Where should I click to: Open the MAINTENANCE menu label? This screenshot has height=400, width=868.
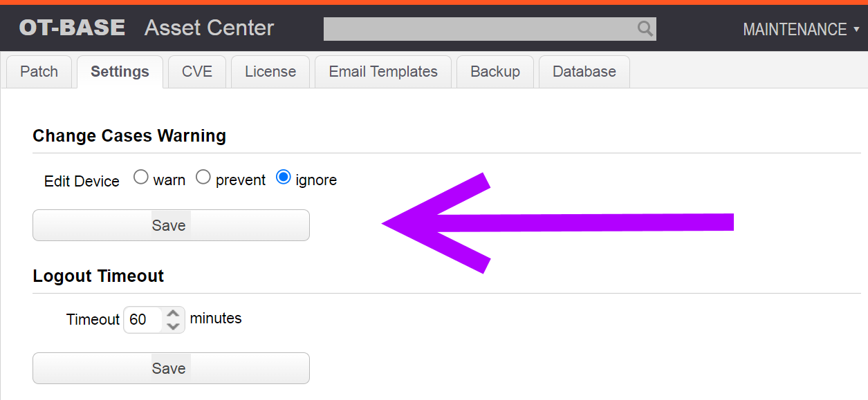click(795, 30)
